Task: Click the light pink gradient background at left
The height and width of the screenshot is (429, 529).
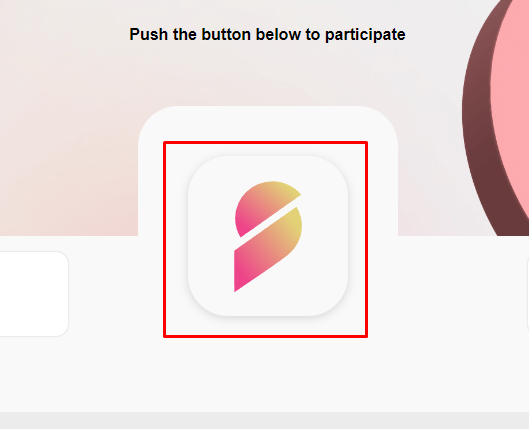Action: point(67,135)
